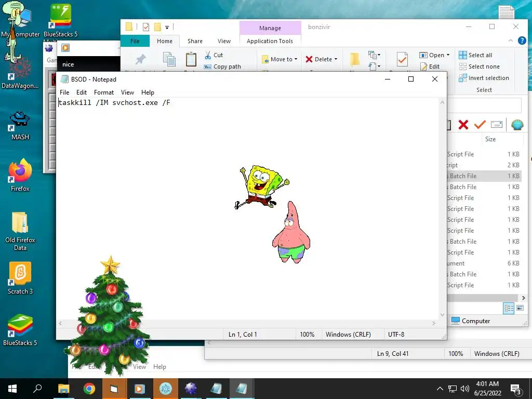Switch Explorer to details view icon

pyautogui.click(x=509, y=308)
